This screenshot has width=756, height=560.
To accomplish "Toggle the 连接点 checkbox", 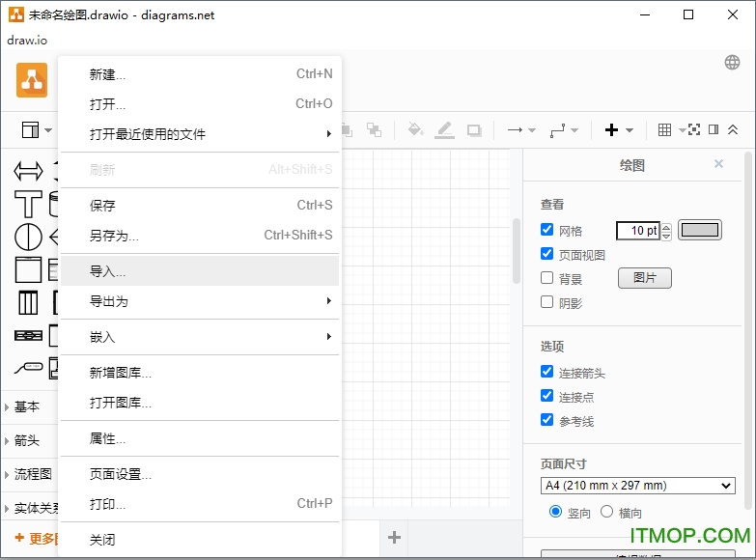I will (x=546, y=396).
